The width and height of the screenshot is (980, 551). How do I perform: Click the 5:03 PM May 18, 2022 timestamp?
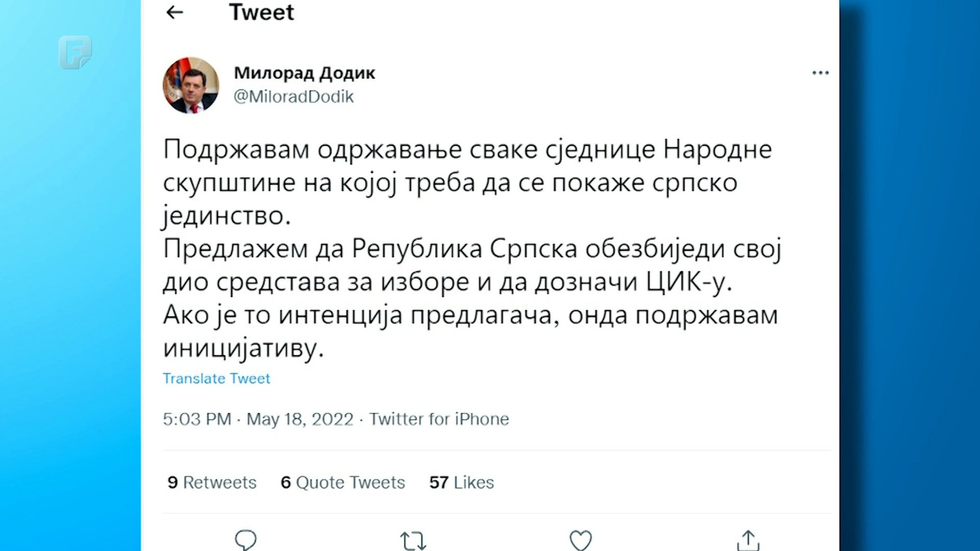tap(258, 419)
